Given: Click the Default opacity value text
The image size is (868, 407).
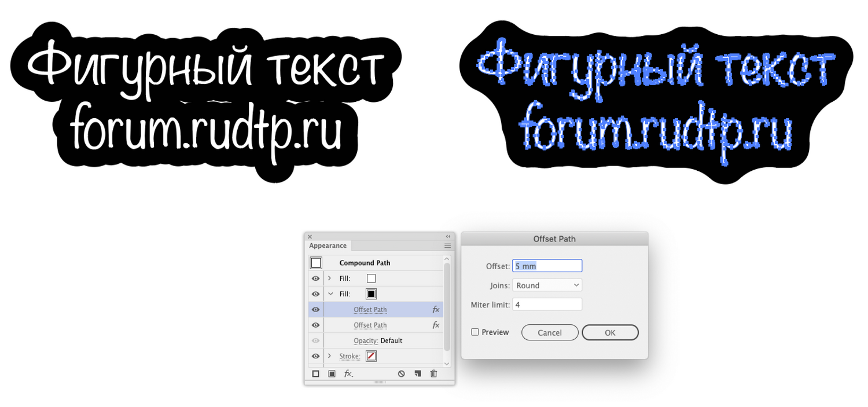Looking at the screenshot, I should pos(391,341).
